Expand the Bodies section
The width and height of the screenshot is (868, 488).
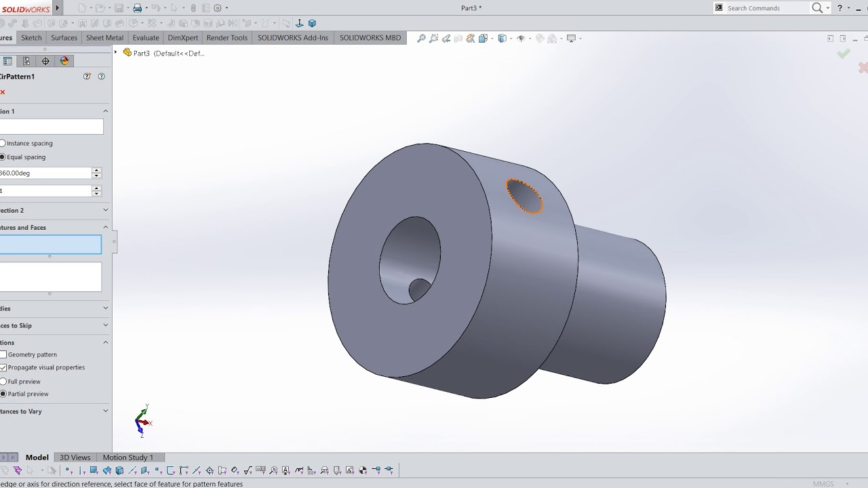point(105,308)
